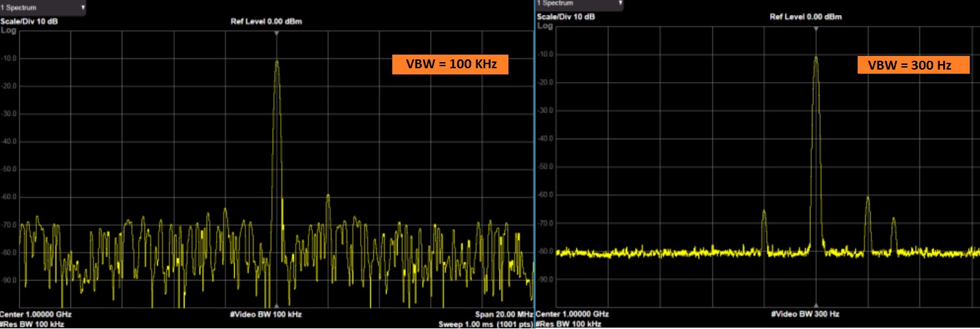Click #Res BW 100 kHz in left panel
Image resolution: width=980 pixels, height=329 pixels.
(x=32, y=324)
